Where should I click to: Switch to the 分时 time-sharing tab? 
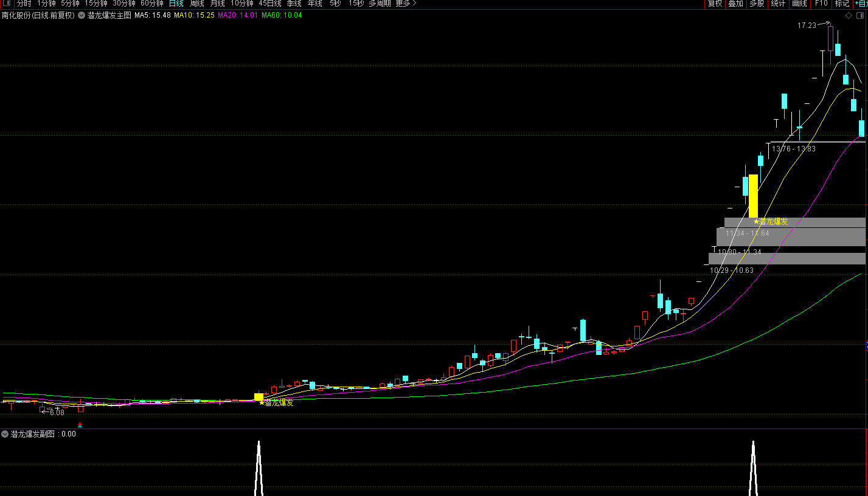(x=24, y=4)
